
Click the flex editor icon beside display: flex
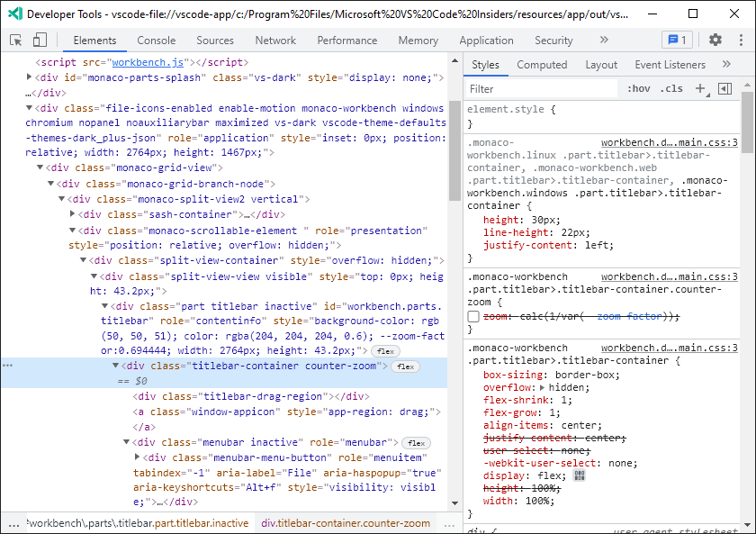578,475
